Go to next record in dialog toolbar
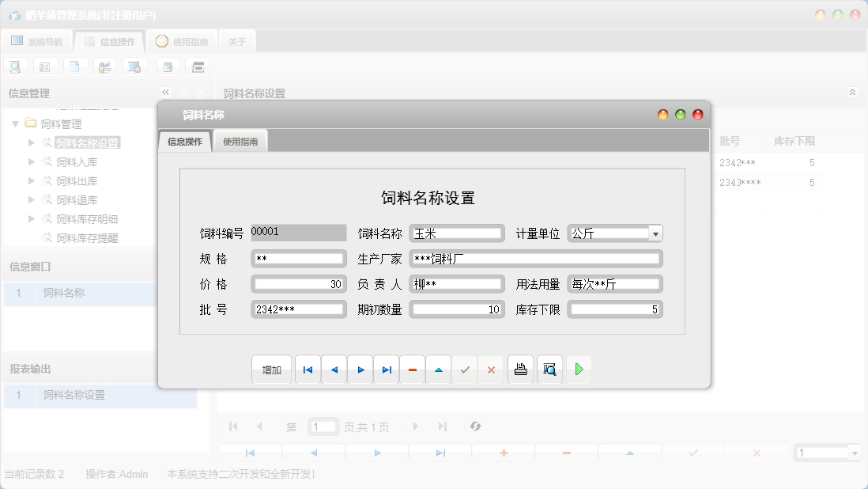This screenshot has height=489, width=868. 360,370
